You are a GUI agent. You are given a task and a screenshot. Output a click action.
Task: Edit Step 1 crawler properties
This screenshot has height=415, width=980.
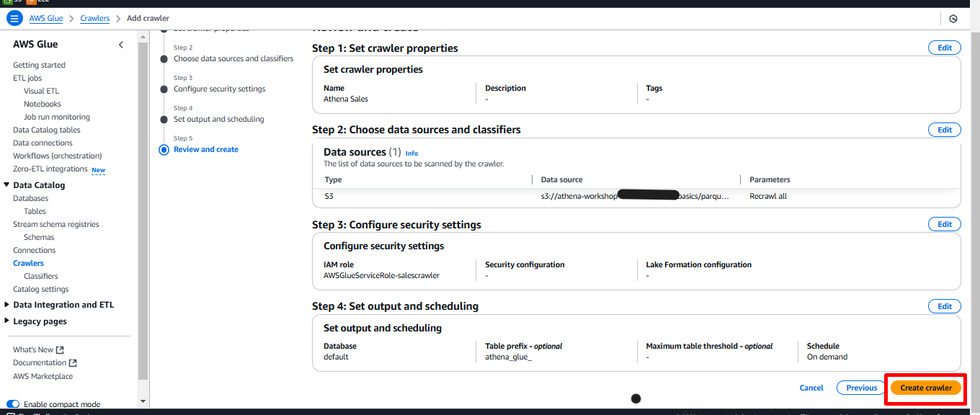pos(944,48)
